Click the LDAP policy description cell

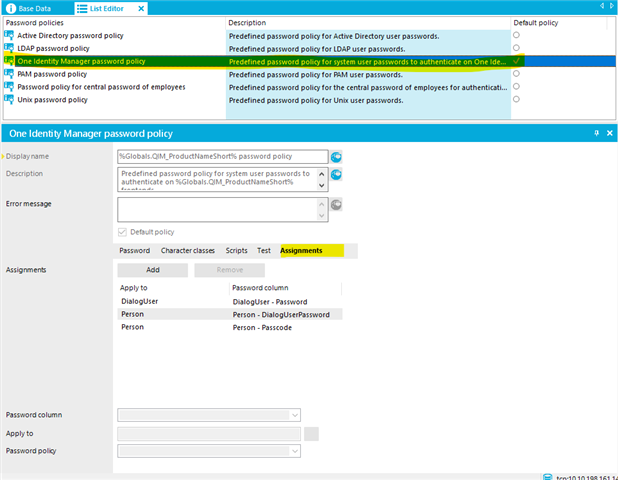(368, 49)
